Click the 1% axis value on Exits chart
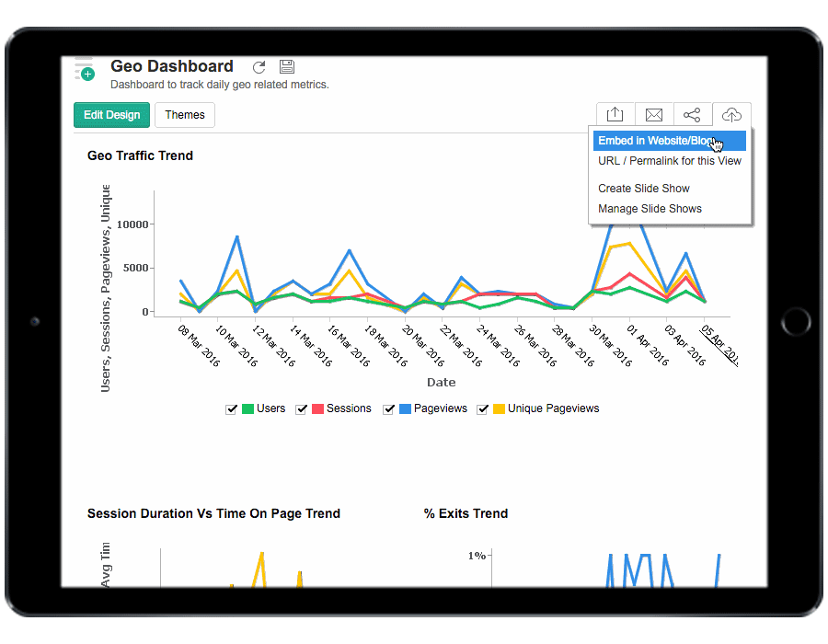828x644 pixels. 477,556
